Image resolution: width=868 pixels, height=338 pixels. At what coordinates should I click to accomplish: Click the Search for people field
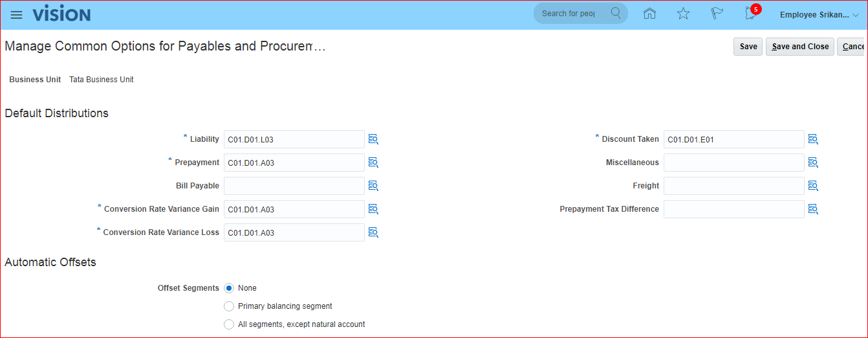pyautogui.click(x=569, y=14)
